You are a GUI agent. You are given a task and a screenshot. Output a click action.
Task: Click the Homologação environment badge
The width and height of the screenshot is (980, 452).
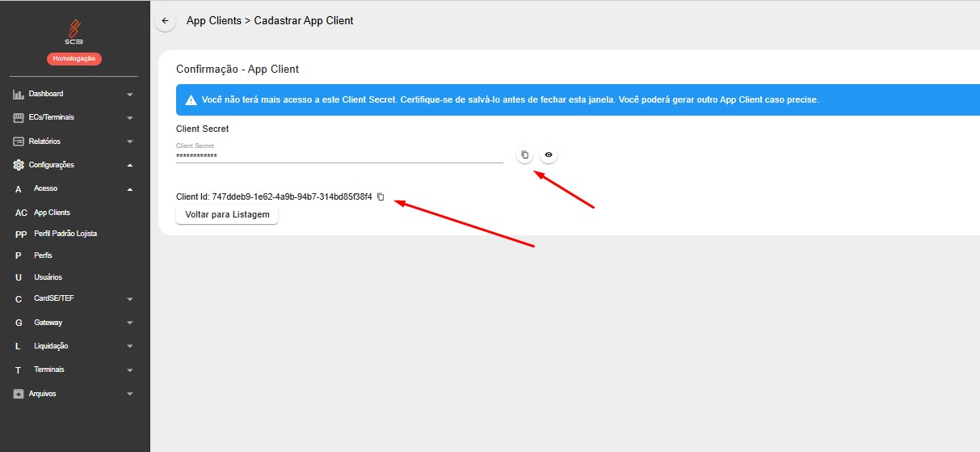tap(74, 58)
